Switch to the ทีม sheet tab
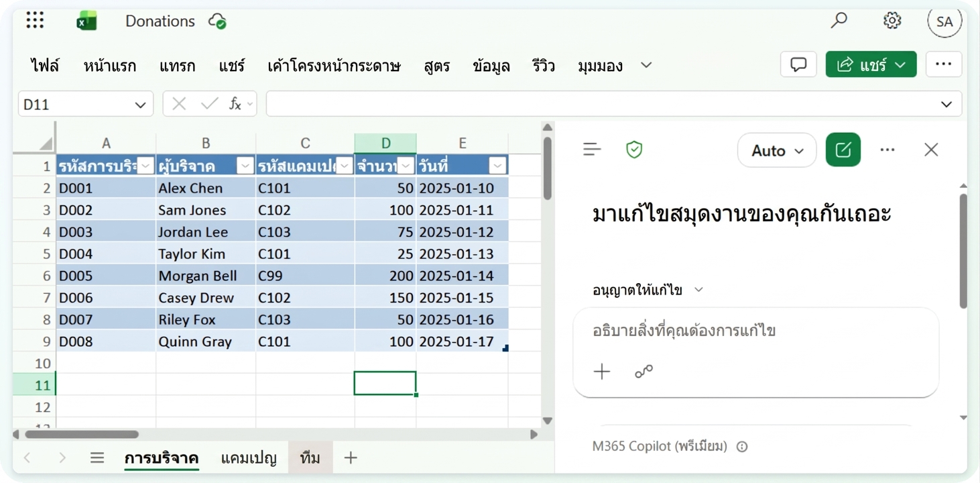980x483 pixels. (310, 458)
